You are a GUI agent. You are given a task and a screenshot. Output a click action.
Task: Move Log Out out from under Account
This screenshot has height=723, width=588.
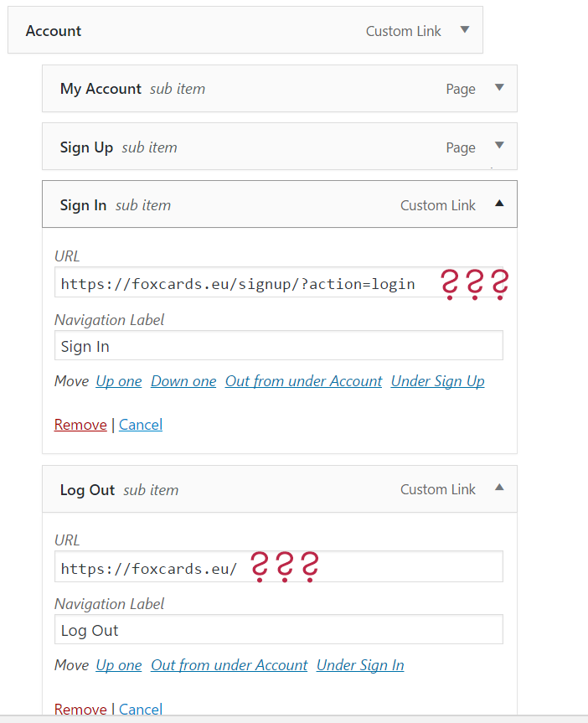pyautogui.click(x=230, y=665)
